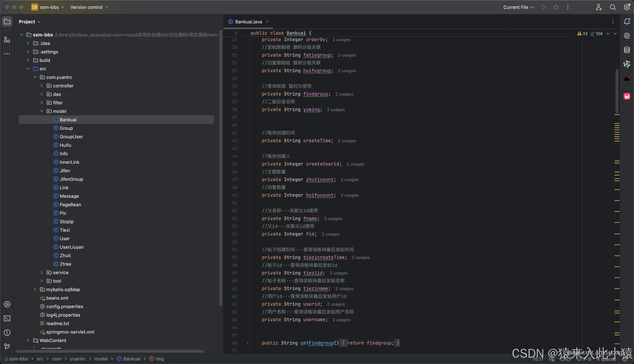Click the Debug bug icon
This screenshot has height=364, width=634.
(556, 7)
